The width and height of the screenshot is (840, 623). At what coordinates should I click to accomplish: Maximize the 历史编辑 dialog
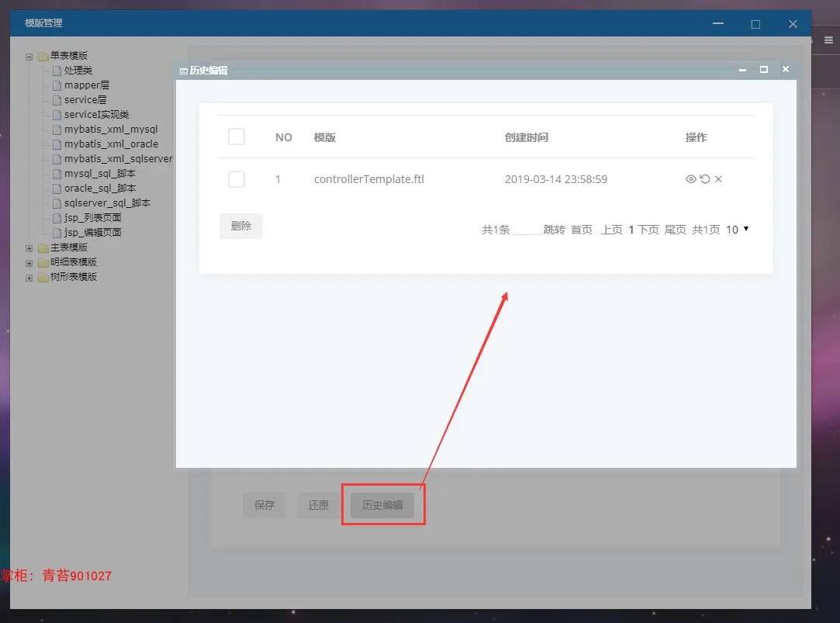(764, 70)
